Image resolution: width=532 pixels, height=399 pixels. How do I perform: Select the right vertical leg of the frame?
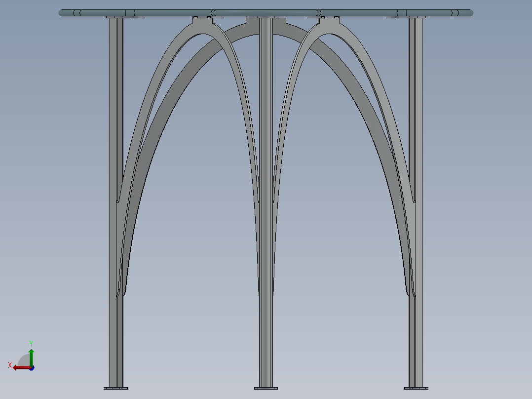[416, 202]
